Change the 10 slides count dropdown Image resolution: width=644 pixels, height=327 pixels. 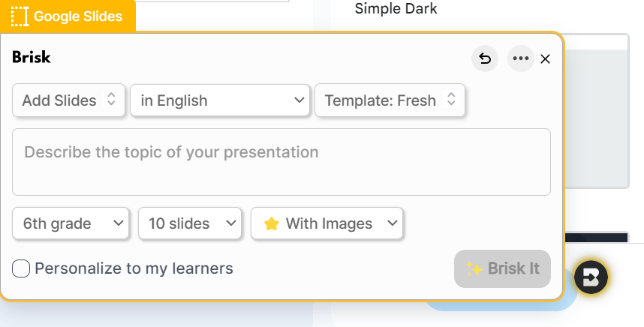190,223
